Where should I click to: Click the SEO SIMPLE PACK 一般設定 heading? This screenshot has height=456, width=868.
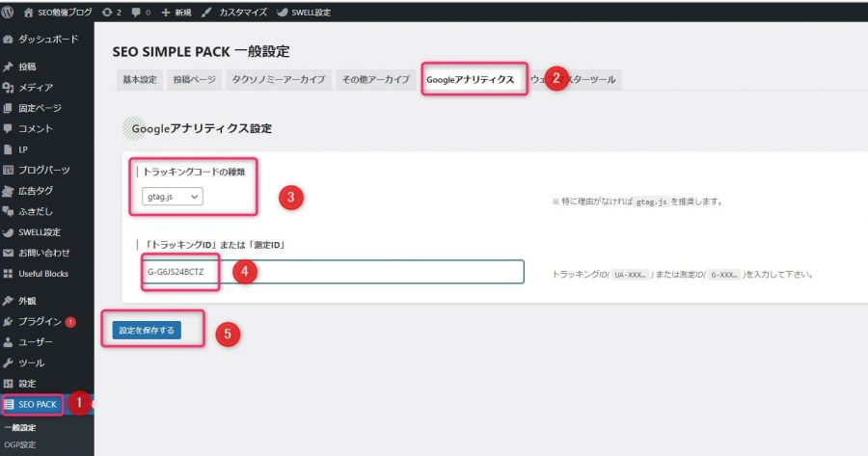tap(201, 51)
